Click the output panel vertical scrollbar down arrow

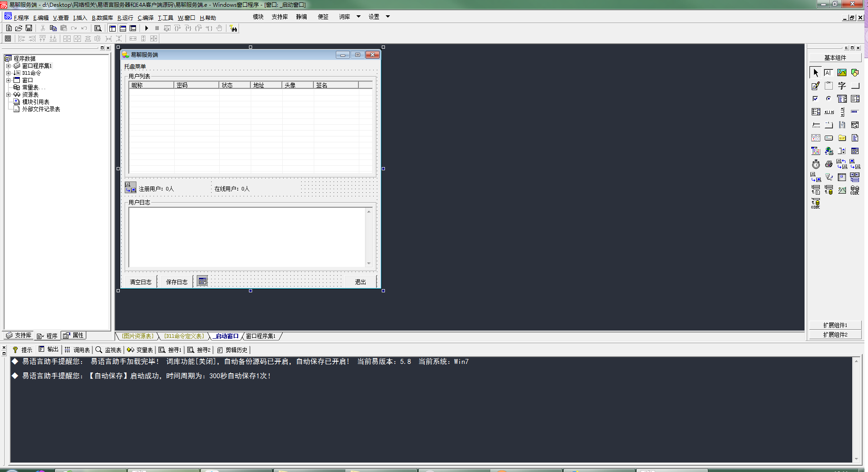pyautogui.click(x=856, y=459)
